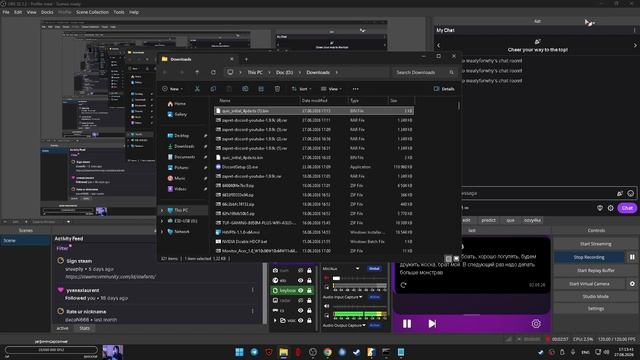
Task: Click Start Virtual Camera button
Action: click(x=589, y=284)
